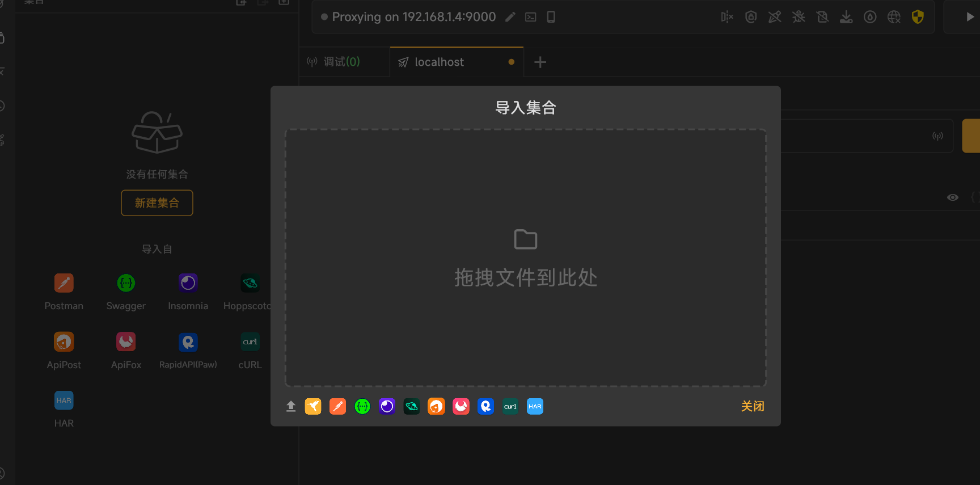Choose Swagger green icon in import dialog footer
The height and width of the screenshot is (485, 980).
(362, 406)
